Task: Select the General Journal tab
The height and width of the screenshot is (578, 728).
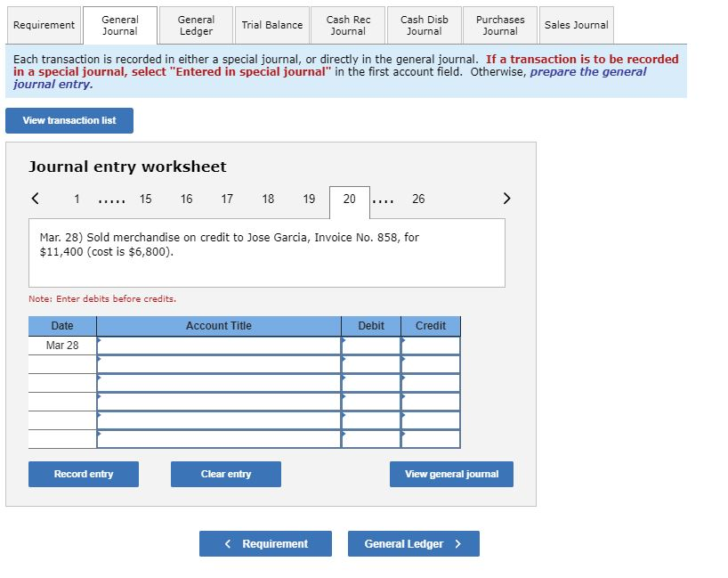Action: (x=120, y=25)
